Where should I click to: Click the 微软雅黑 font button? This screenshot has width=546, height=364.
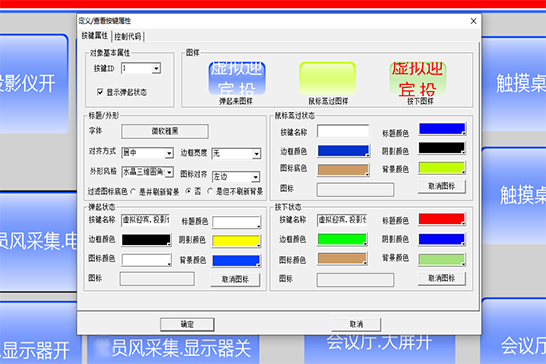(x=165, y=131)
